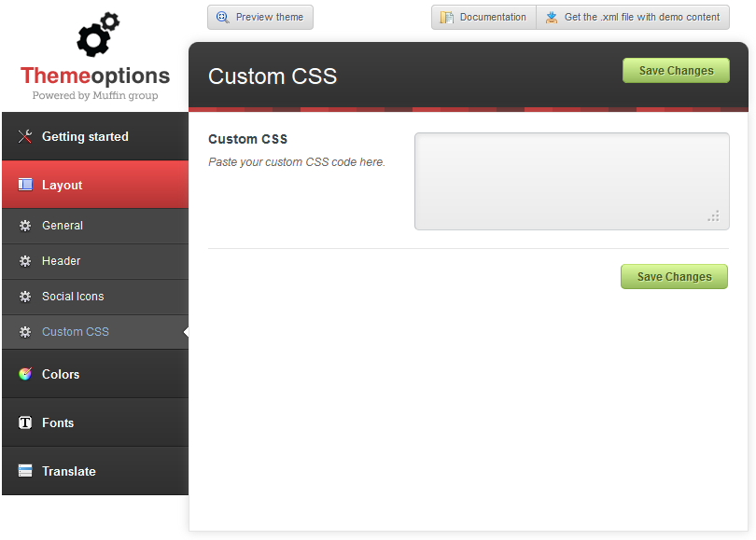Click the Powered by Muffin group text
Screen dimensions: 756x540
pos(95,95)
